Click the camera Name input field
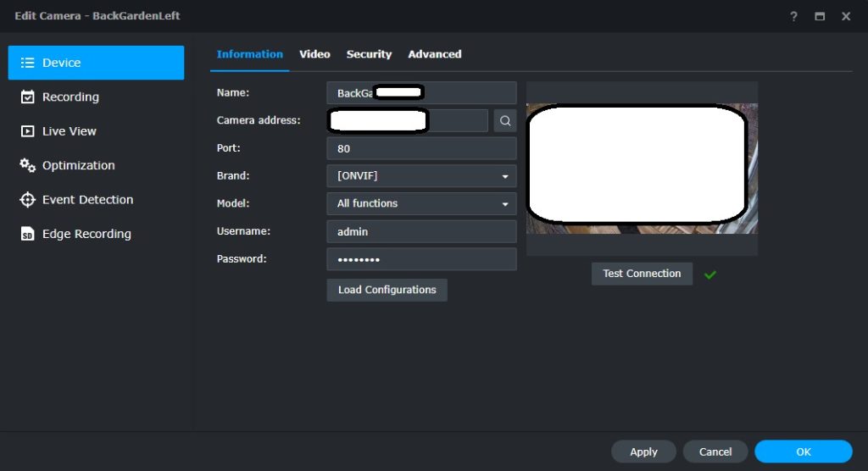This screenshot has height=471, width=868. tap(422, 93)
